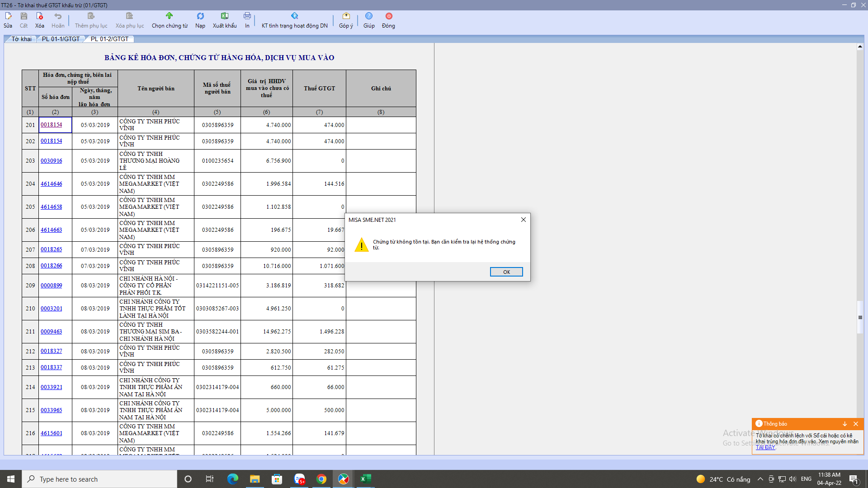Screen dimensions: 868x488
Task: Click the Nạp reload icon
Action: point(200,20)
